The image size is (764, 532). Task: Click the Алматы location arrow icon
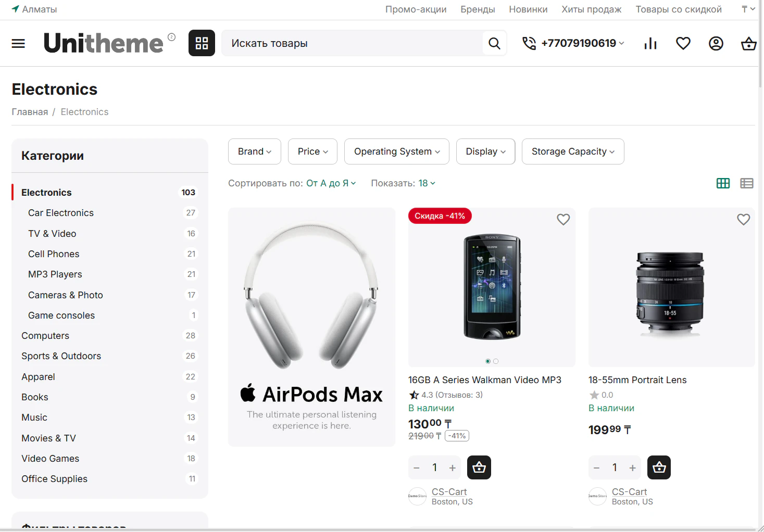coord(16,9)
